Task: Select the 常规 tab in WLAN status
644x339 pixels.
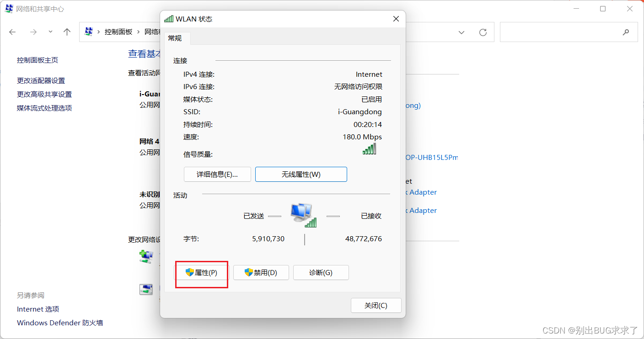Action: [175, 38]
